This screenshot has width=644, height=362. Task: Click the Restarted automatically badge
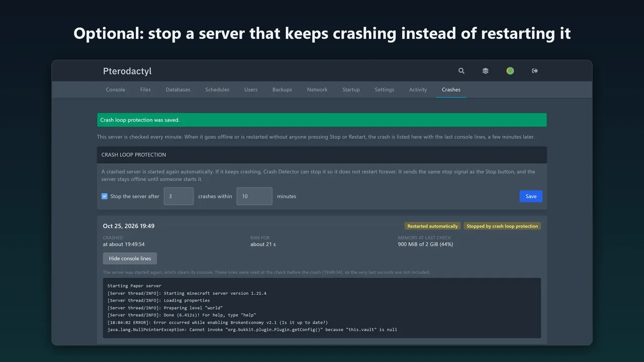click(433, 226)
